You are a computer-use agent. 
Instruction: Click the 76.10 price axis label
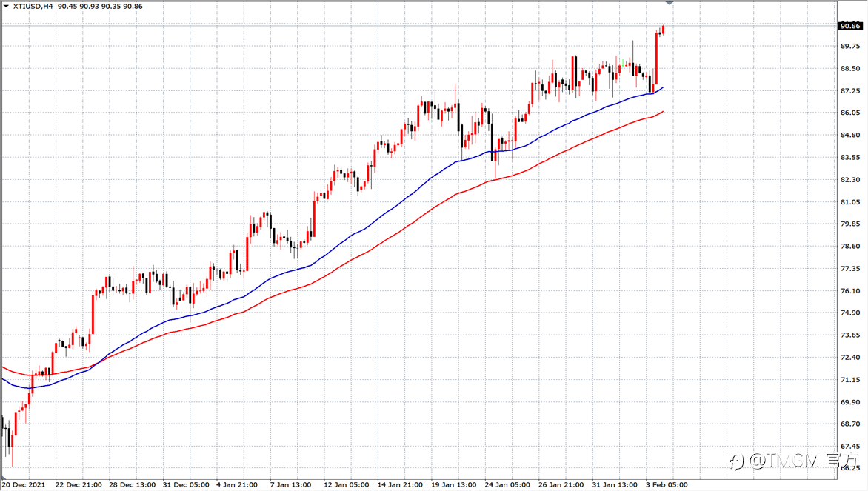850,291
